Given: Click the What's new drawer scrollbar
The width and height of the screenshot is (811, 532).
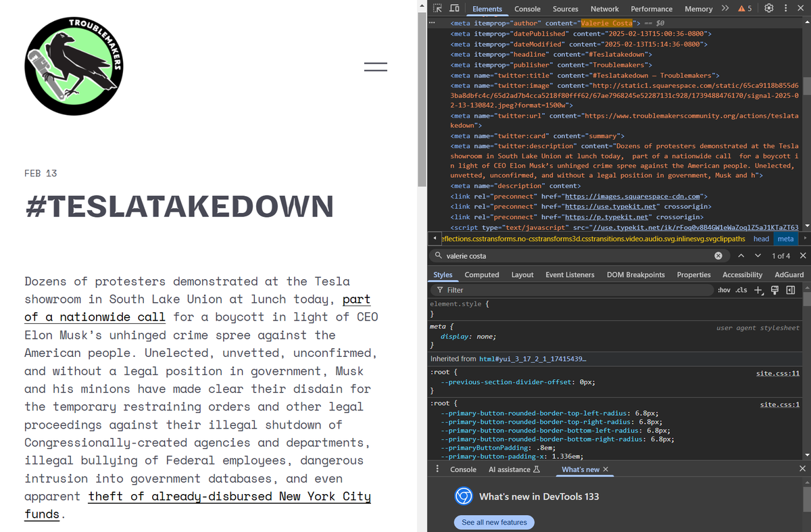Looking at the screenshot, I should pyautogui.click(x=807, y=499).
